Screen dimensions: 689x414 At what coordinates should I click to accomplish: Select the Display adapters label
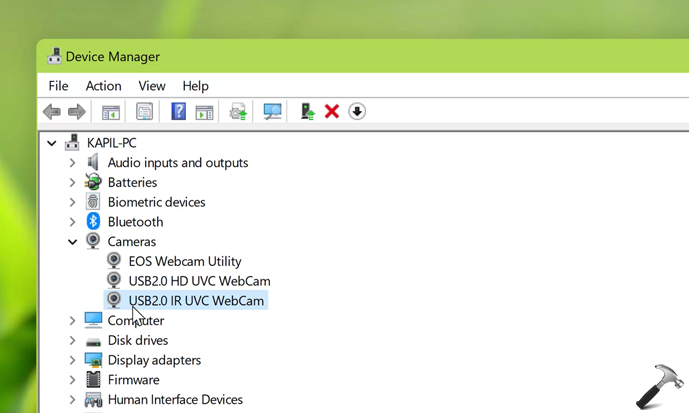154,360
